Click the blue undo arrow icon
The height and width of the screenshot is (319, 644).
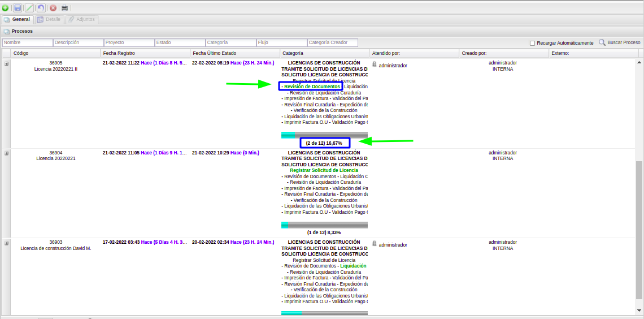coord(41,8)
